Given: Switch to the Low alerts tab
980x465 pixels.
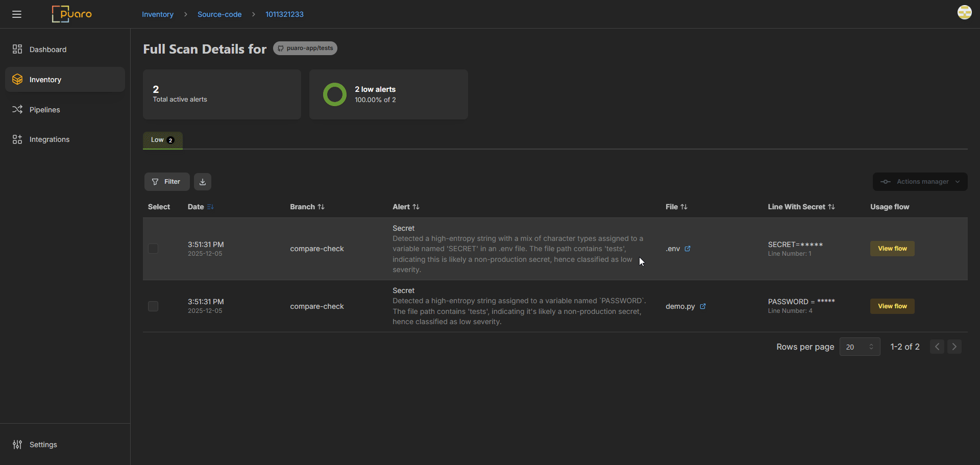Looking at the screenshot, I should pos(162,140).
